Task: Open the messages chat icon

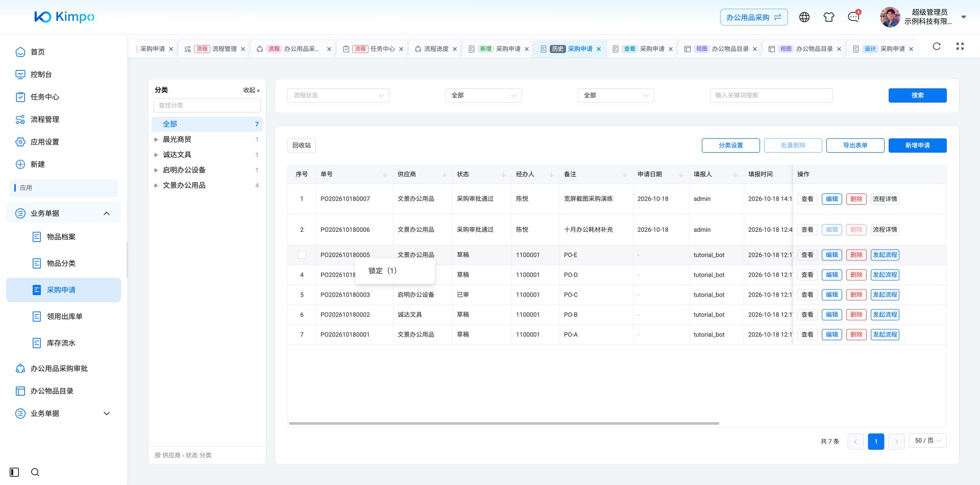Action: pos(853,17)
